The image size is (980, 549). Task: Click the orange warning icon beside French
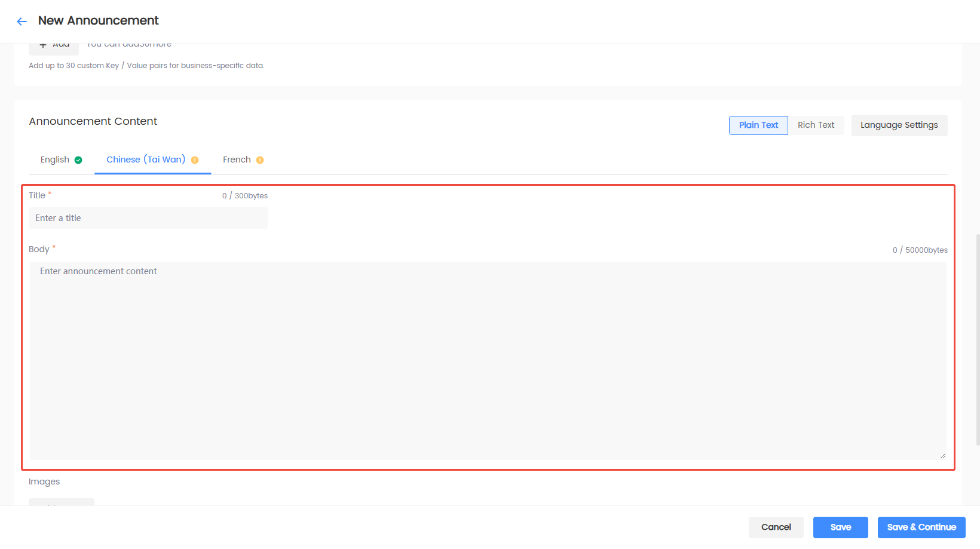click(260, 160)
